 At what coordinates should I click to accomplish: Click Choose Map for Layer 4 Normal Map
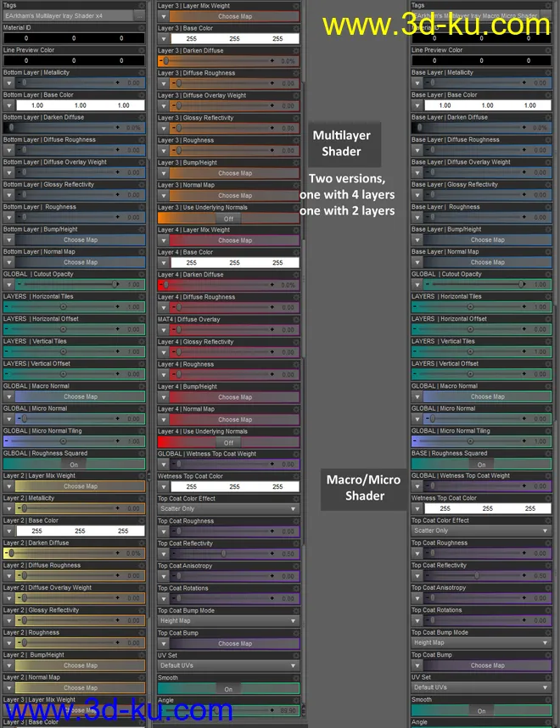[x=234, y=419]
